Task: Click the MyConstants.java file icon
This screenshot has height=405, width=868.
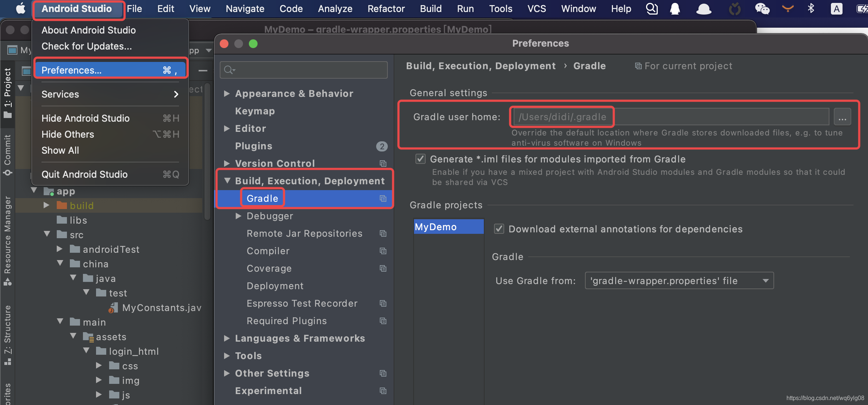Action: tap(113, 308)
